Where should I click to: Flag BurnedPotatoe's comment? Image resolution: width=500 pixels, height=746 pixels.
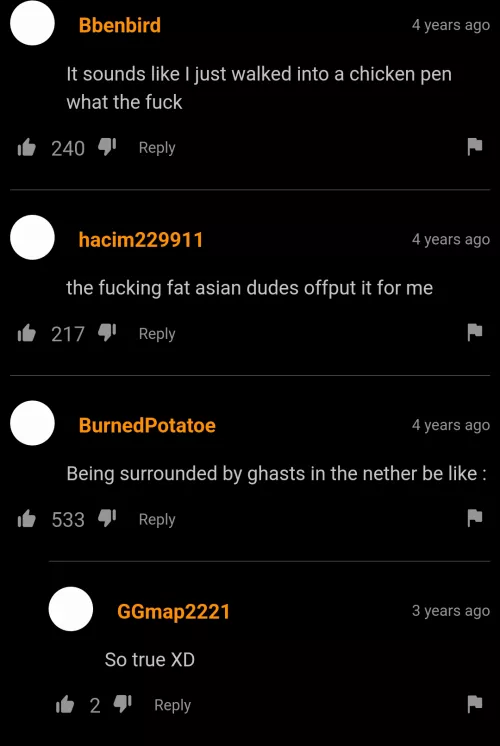click(x=474, y=519)
